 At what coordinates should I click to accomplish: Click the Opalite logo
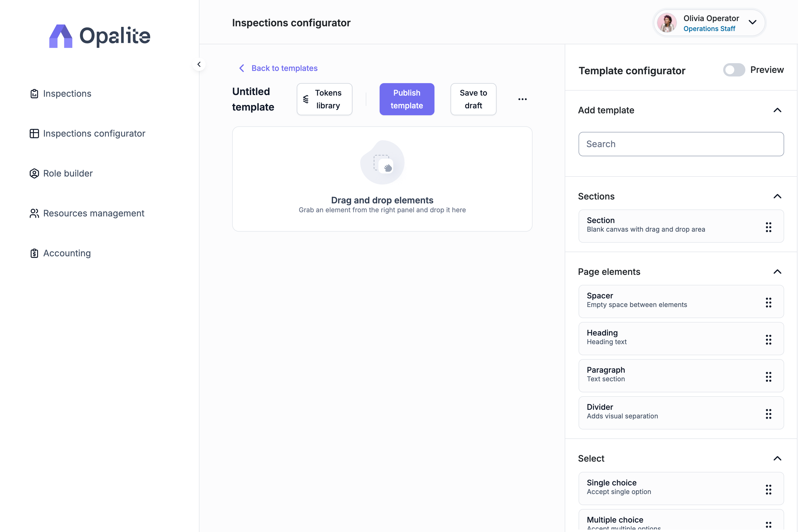coord(100,36)
